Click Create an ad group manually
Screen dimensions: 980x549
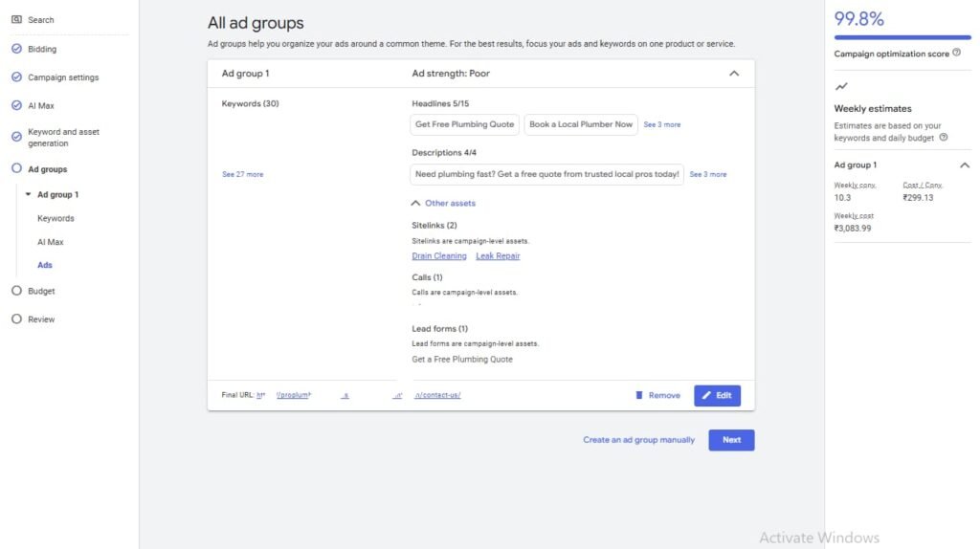click(638, 440)
